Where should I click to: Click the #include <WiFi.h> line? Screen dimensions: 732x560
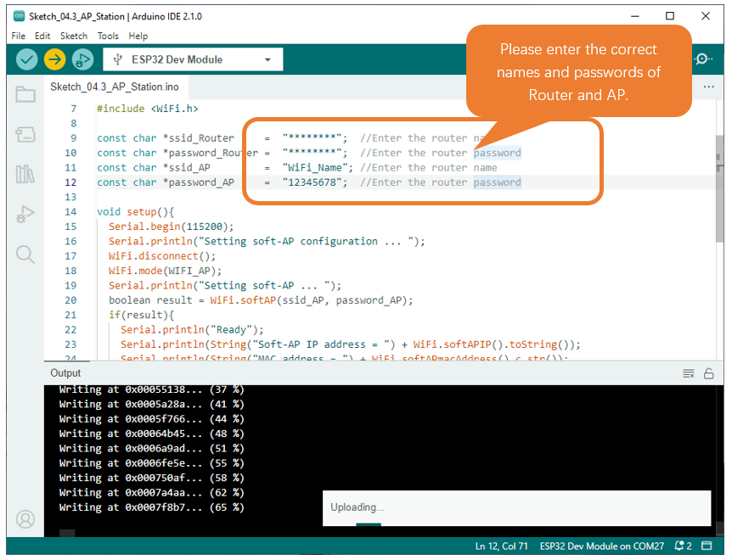[x=148, y=109]
